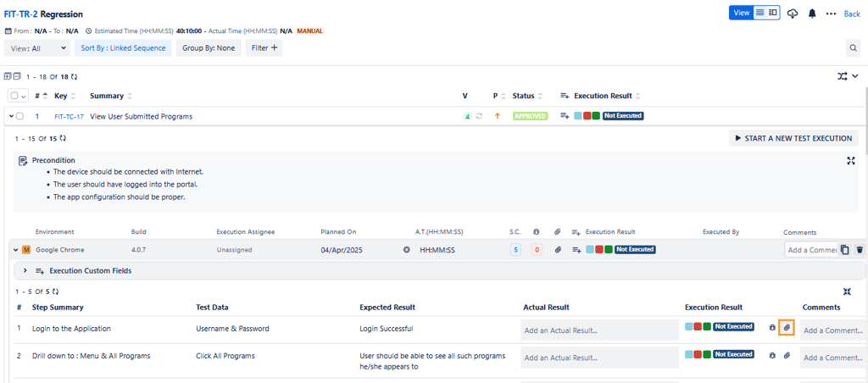Click the orange priority arrow of FIT-TC-17
The image size is (868, 383).
497,116
